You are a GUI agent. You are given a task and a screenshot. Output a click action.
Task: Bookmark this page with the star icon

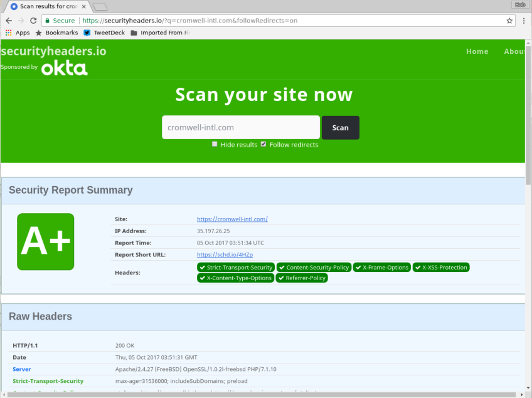[509, 21]
